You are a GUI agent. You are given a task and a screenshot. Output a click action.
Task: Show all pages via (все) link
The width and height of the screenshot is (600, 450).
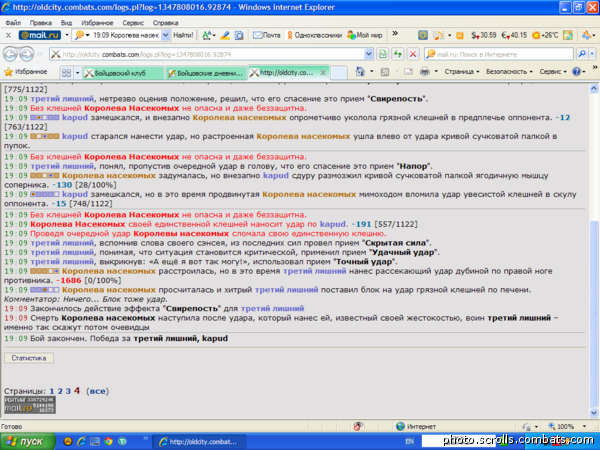(x=97, y=391)
